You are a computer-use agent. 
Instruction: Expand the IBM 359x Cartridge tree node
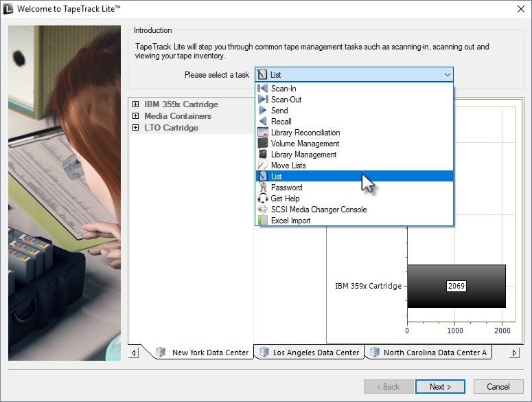(135, 104)
